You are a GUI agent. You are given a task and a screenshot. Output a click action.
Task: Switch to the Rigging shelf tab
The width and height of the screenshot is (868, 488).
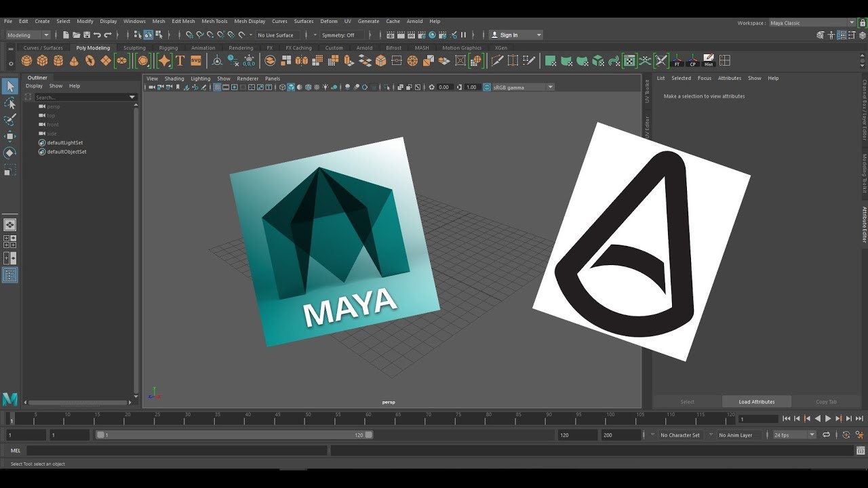click(168, 48)
